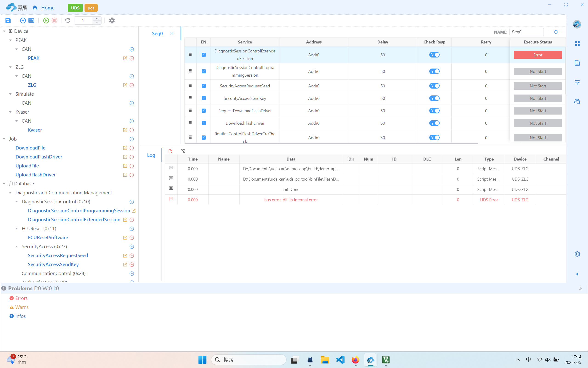Uncheck EN for DiagnosticSessionControlExtendedSession row
This screenshot has height=368, width=588.
204,55
